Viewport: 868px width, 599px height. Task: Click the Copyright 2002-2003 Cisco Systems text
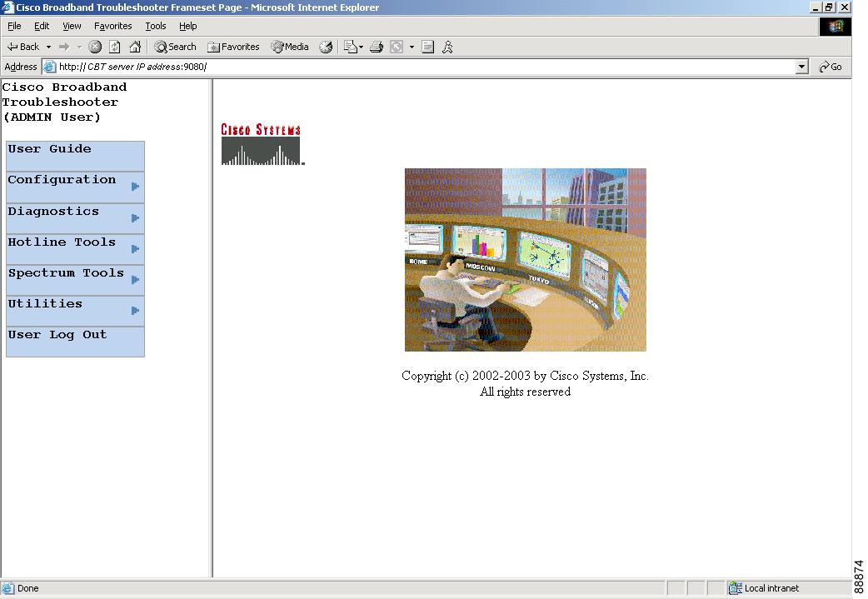click(525, 376)
